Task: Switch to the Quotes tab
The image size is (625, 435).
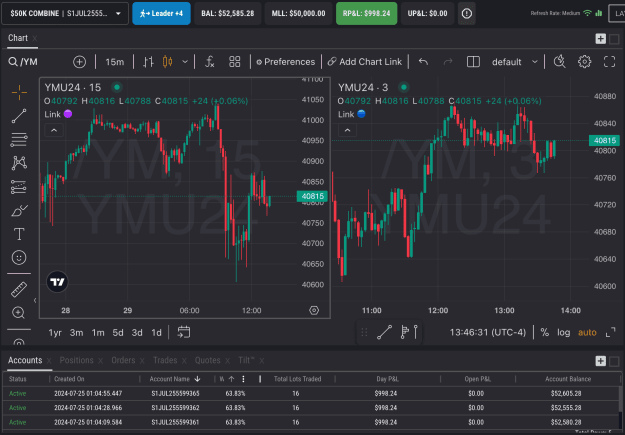Action: 207,360
